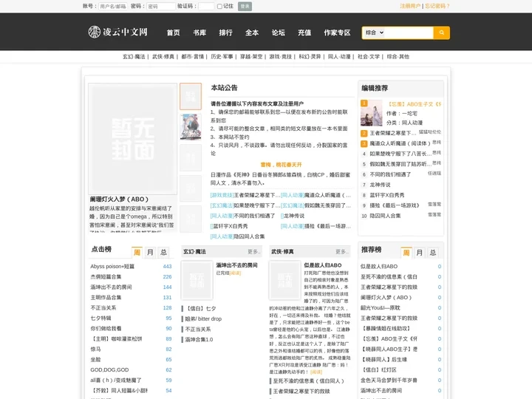
Task: Open 王者荣耀之寒星下 in 编辑推荐 list
Action: tap(392, 133)
